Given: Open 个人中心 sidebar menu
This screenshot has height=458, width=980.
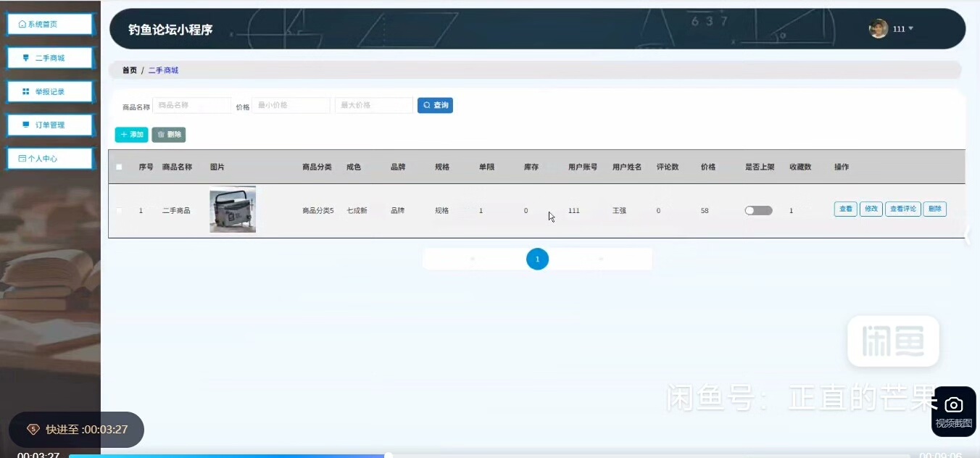Looking at the screenshot, I should click(50, 158).
